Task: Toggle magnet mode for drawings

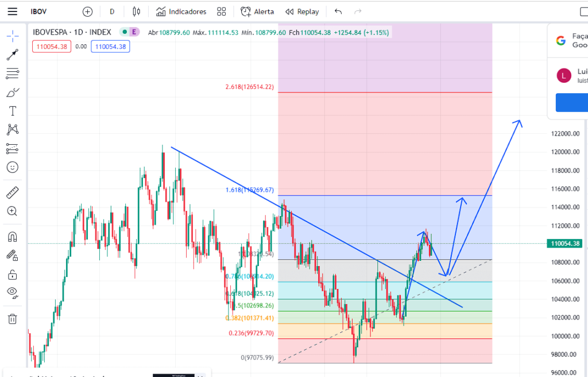Action: pyautogui.click(x=12, y=237)
